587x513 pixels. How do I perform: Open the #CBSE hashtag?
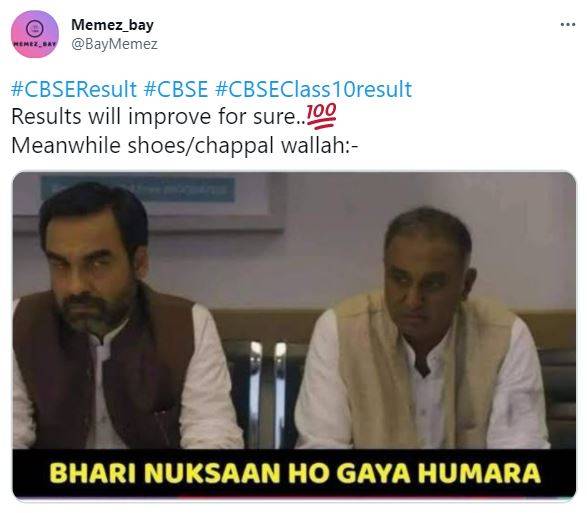[x=176, y=89]
